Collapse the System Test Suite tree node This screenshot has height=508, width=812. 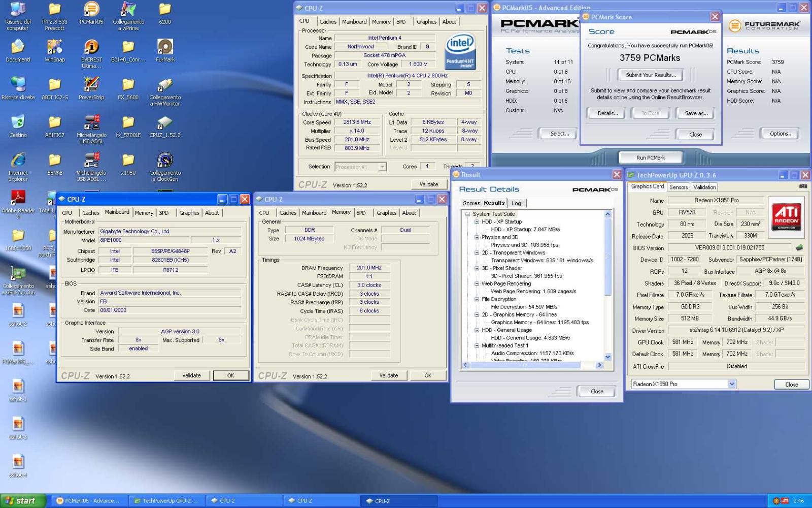coord(467,214)
